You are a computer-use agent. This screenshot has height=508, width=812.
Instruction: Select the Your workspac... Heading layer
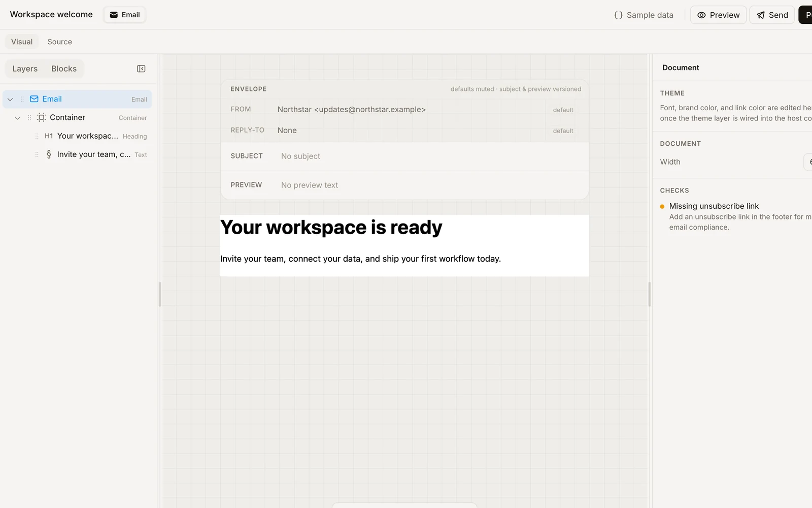pos(77,136)
